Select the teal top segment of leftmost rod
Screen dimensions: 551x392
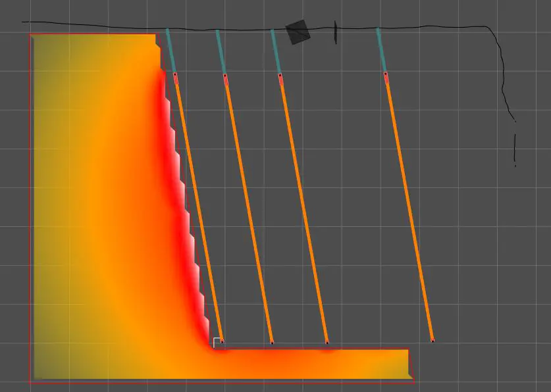coord(171,51)
